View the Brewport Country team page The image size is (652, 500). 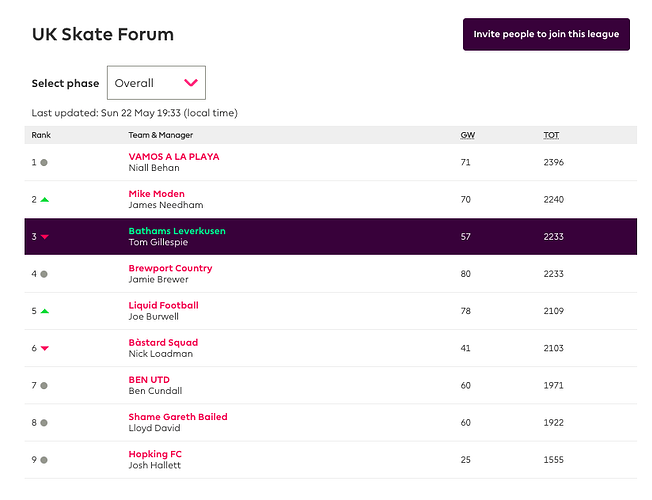(x=170, y=268)
